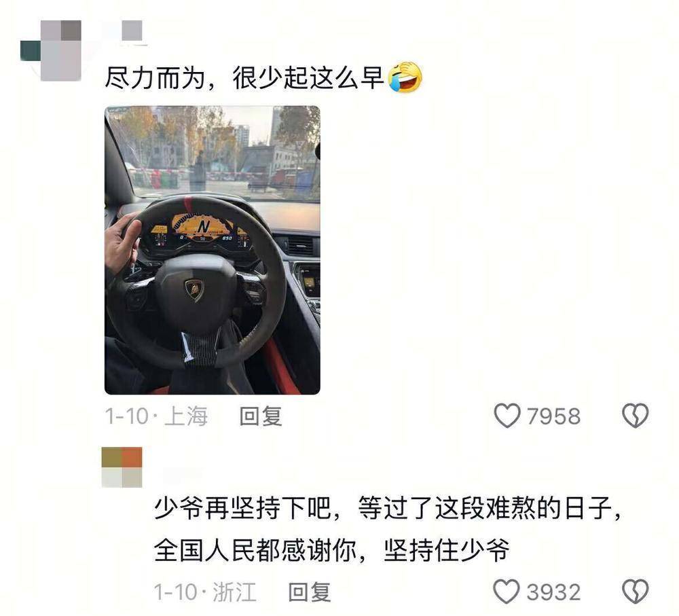Click the 3932 like count number

point(554,592)
